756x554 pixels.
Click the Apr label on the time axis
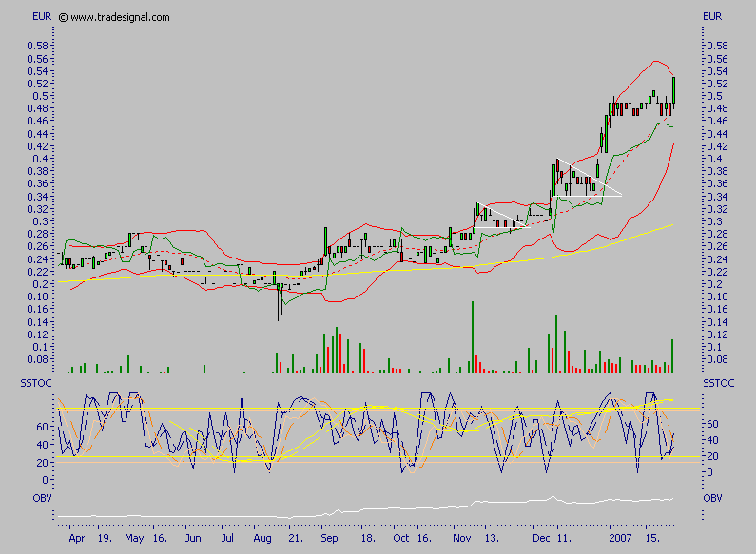74,537
